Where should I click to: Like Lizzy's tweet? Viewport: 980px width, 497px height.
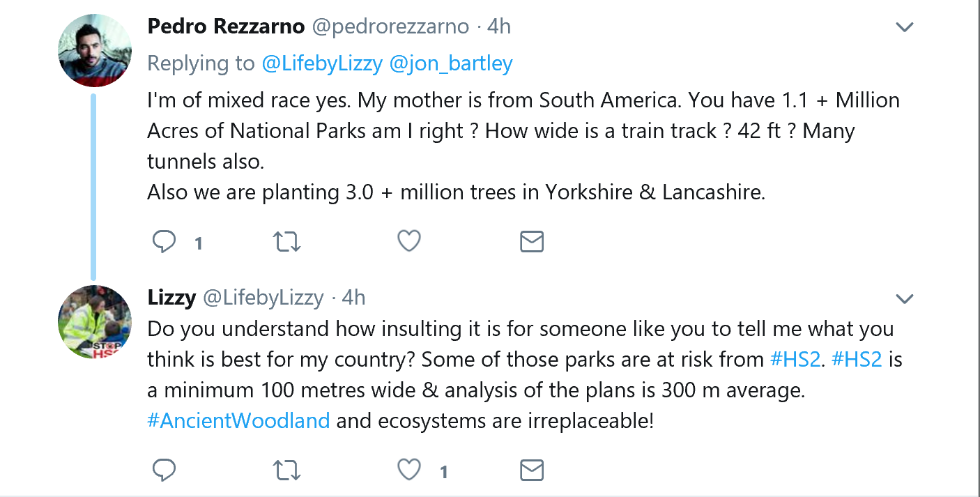[x=409, y=471]
